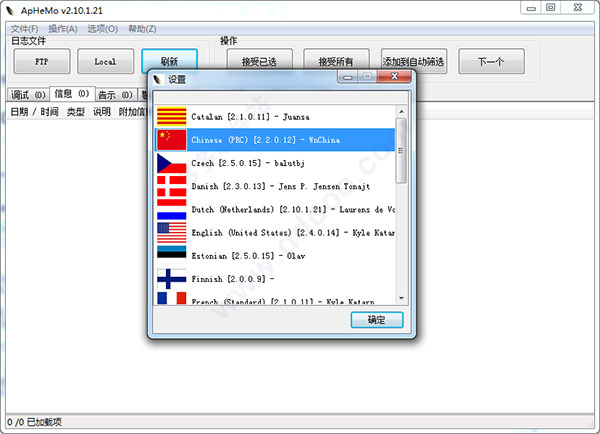Click the 说明 column header
Screen dimensions: 600x434
point(102,112)
